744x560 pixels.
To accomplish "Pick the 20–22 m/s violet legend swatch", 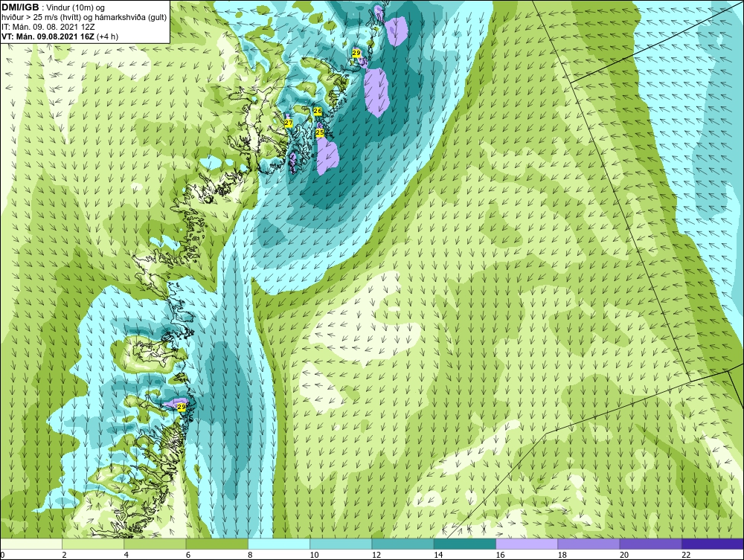I will click(651, 544).
